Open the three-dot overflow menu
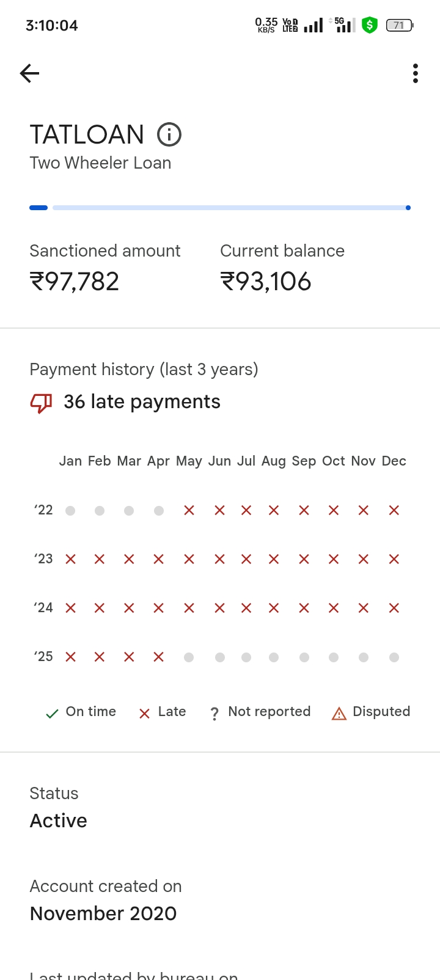This screenshot has width=440, height=980. coord(416,73)
